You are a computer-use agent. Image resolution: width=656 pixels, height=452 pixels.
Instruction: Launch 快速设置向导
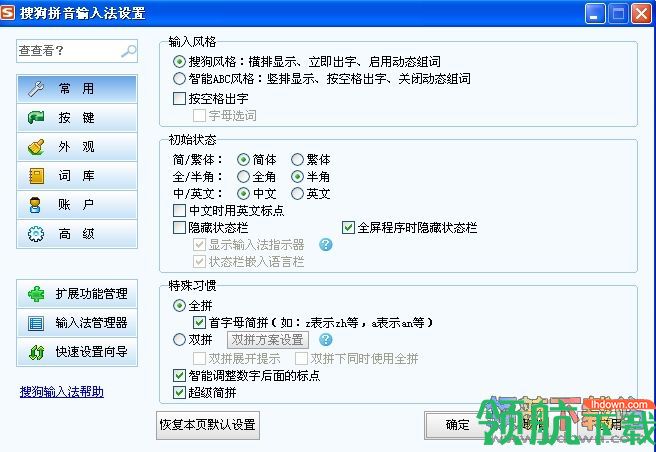pyautogui.click(x=77, y=352)
